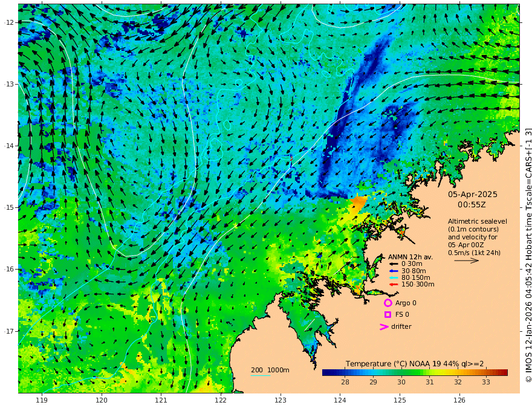Click the dark red end of temperature colorbar

[x=504, y=372]
